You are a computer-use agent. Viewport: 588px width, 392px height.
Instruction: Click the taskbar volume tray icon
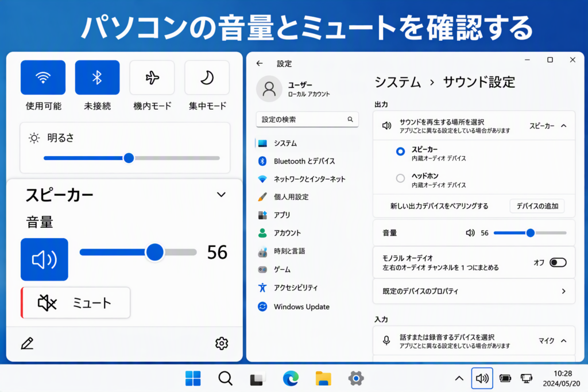(482, 378)
